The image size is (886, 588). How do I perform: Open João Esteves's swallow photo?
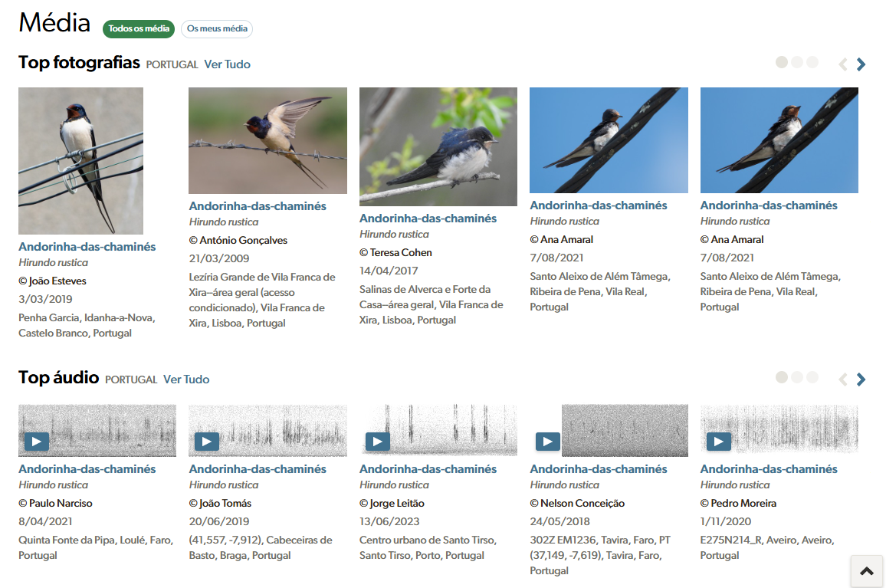[x=80, y=160]
